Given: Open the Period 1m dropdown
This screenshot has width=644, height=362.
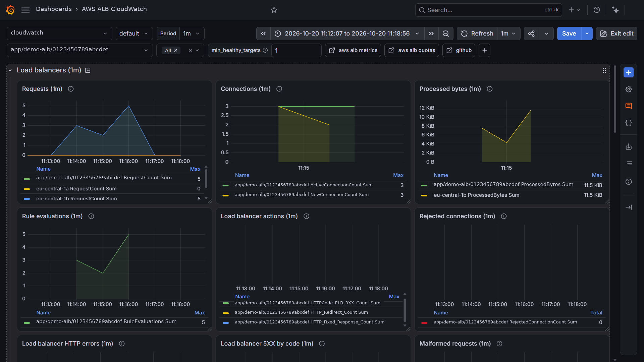Looking at the screenshot, I should (192, 34).
